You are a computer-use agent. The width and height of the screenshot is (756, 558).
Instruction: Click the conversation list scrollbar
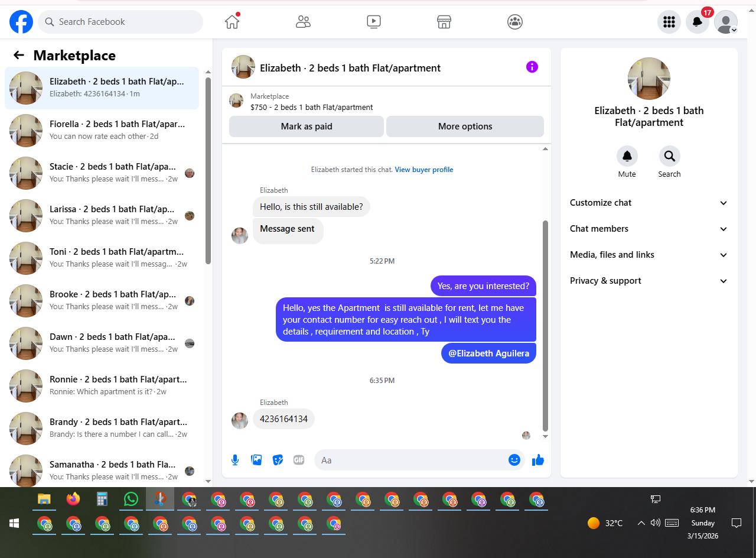pyautogui.click(x=208, y=171)
